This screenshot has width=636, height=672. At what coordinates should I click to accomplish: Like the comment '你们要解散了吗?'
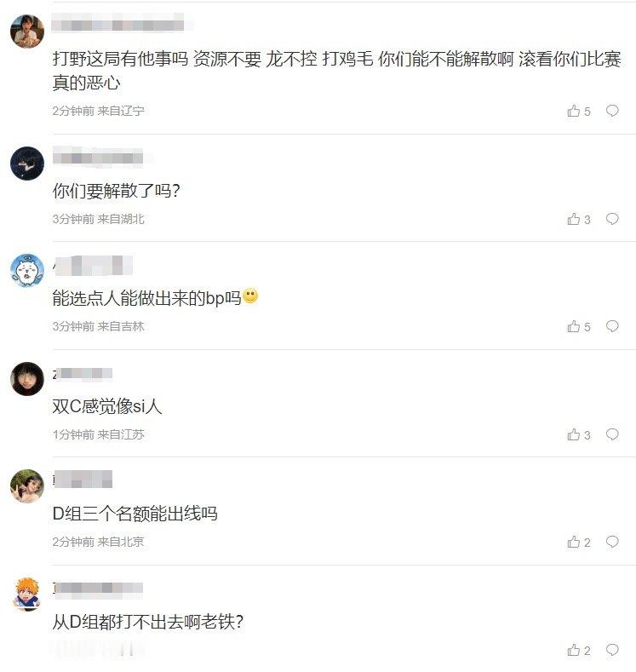(579, 219)
